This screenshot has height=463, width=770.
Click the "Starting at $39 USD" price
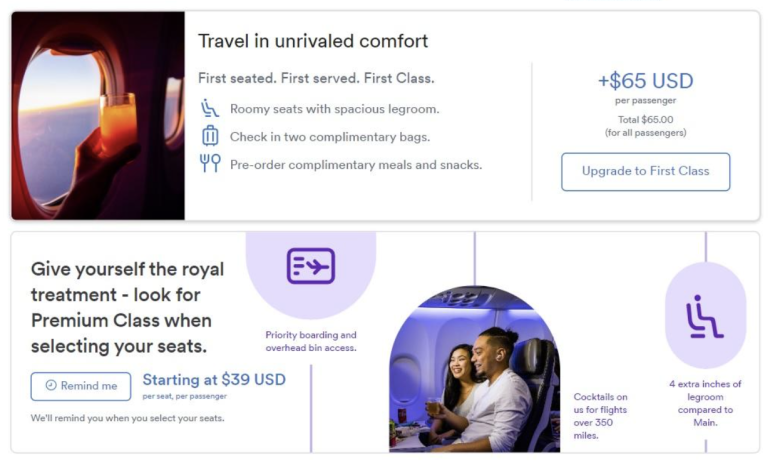tap(214, 380)
